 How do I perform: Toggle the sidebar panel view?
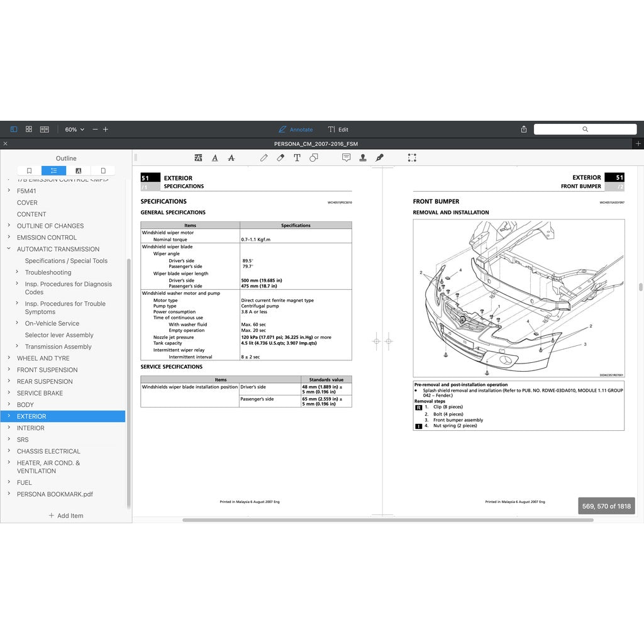coord(14,130)
